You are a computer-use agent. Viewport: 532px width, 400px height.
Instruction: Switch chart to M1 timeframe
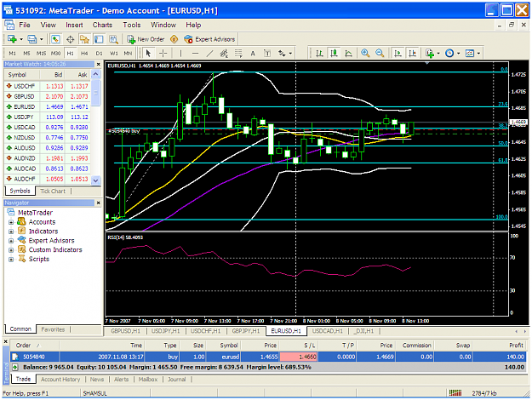(12, 54)
